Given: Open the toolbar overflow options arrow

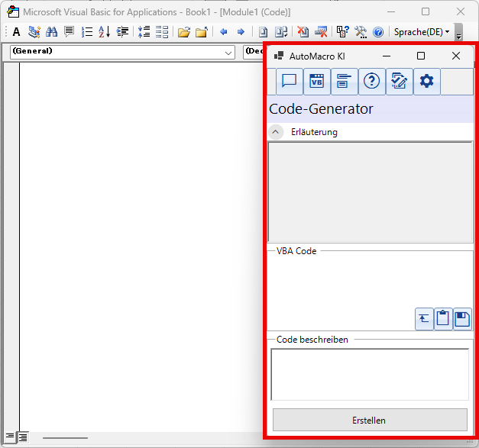Looking at the screenshot, I should 458,32.
